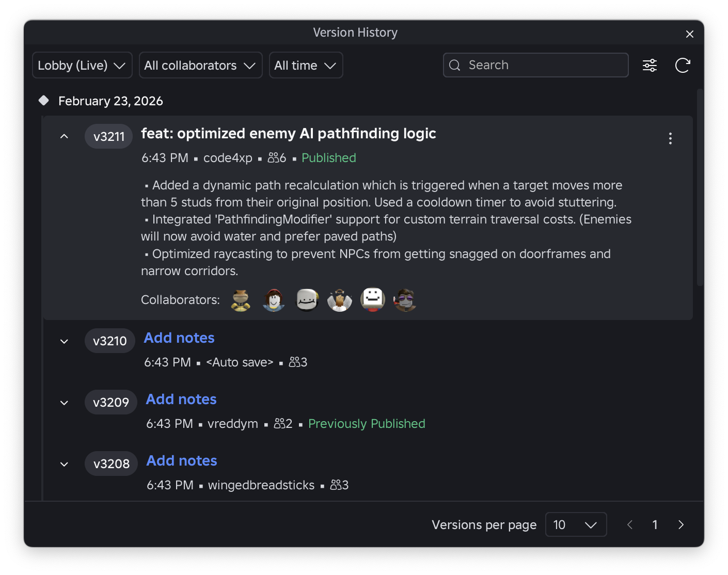Close the Version History dialog

689,34
